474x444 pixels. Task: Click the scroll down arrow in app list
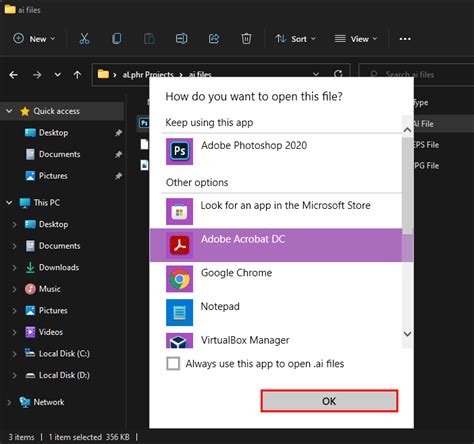click(x=407, y=333)
